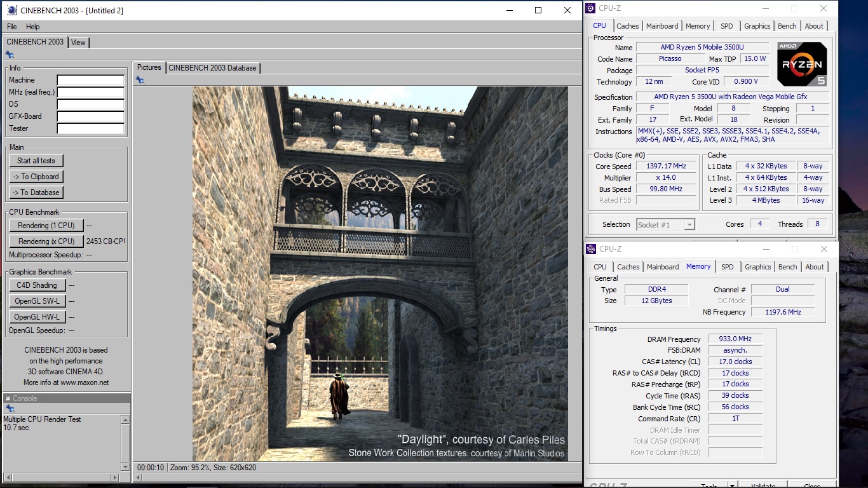This screenshot has height=488, width=868.
Task: Click the upper CPU-Z window title icon
Action: point(591,8)
